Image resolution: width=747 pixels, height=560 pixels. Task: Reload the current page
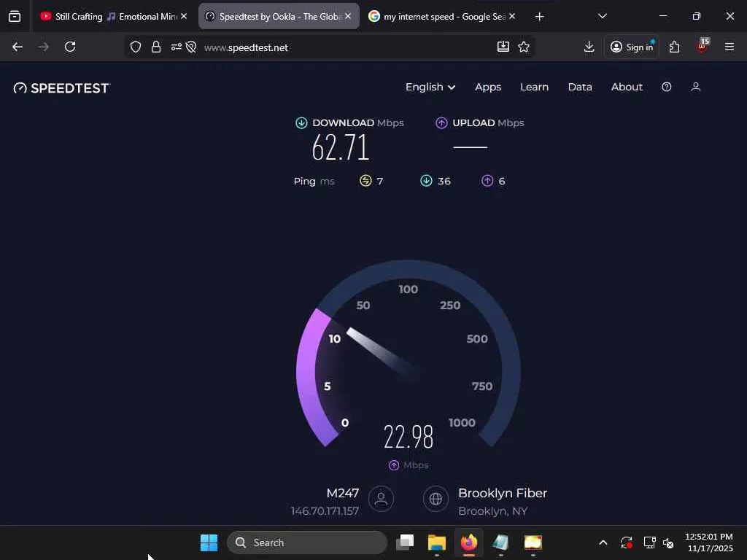(x=70, y=47)
